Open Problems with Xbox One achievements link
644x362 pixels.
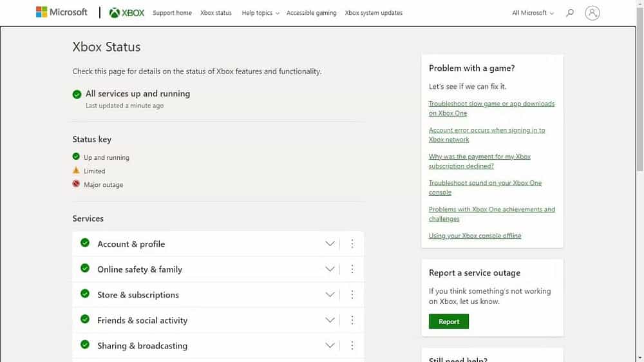pyautogui.click(x=491, y=214)
